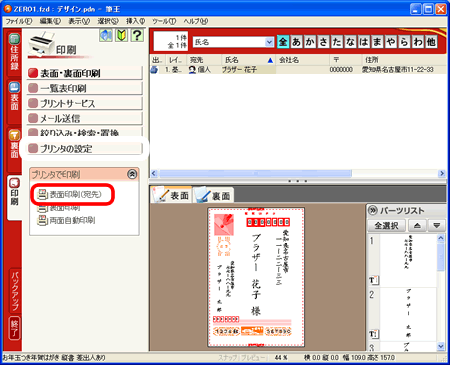Open the ファイル menu
Image resolution: width=450 pixels, height=365 pixels.
tap(19, 21)
